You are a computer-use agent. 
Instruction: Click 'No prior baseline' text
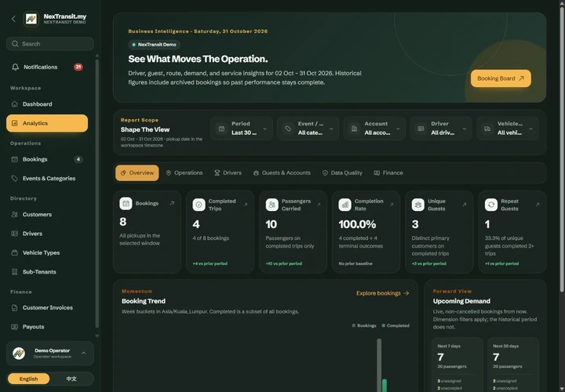coord(355,264)
